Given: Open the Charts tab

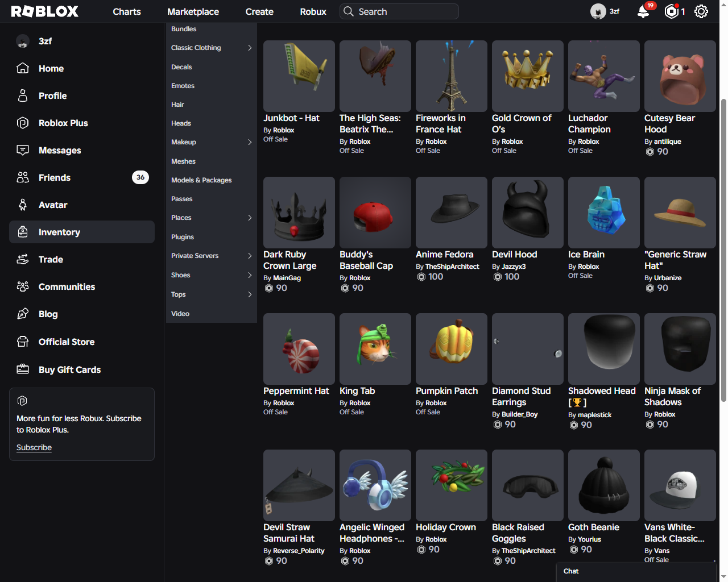Looking at the screenshot, I should tap(127, 11).
